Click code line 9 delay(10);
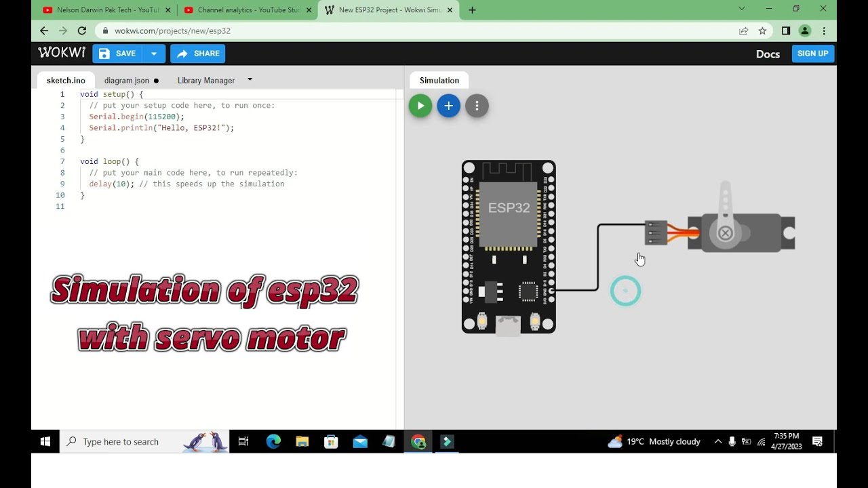The image size is (868, 488). [x=111, y=184]
